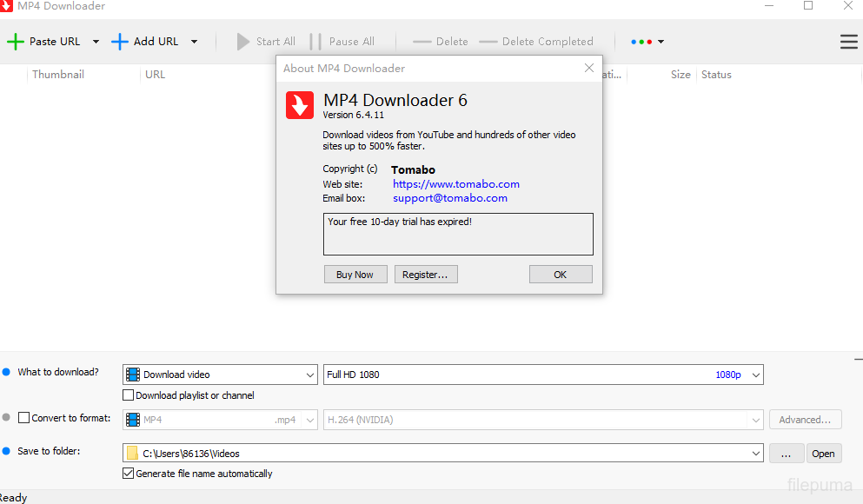Viewport: 863px width, 504px height.
Task: Click the Status column header
Action: click(716, 75)
